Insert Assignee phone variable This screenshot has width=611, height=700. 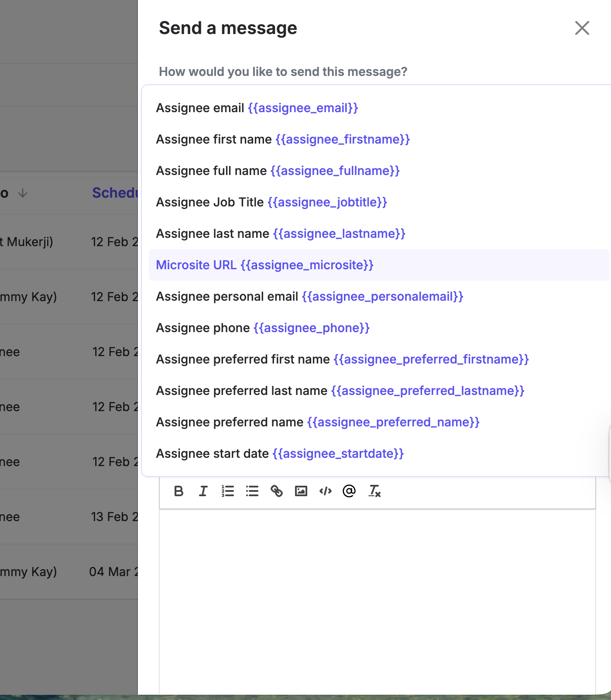[x=379, y=328]
